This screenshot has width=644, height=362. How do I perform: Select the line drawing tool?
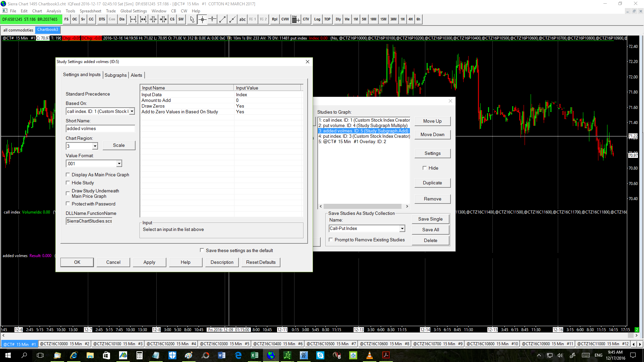[x=222, y=19]
